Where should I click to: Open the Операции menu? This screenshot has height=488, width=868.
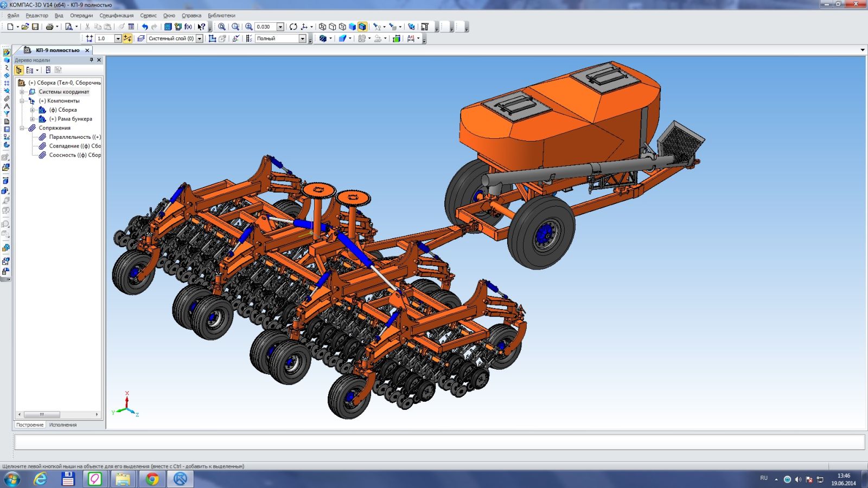(x=81, y=15)
